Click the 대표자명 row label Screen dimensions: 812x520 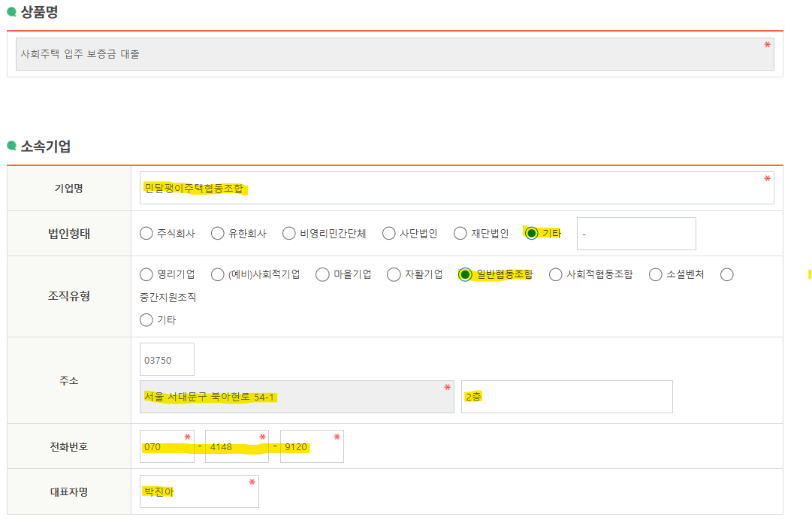point(69,492)
